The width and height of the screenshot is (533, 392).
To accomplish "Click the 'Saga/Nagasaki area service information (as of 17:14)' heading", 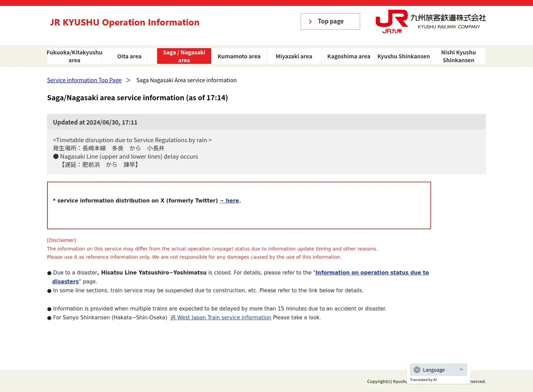I will (137, 98).
